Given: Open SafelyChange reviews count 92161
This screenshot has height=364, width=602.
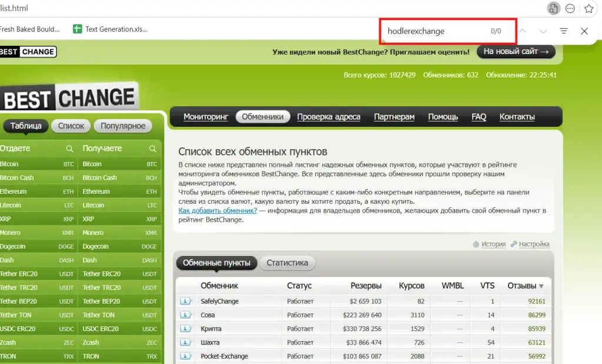Looking at the screenshot, I should 536,301.
